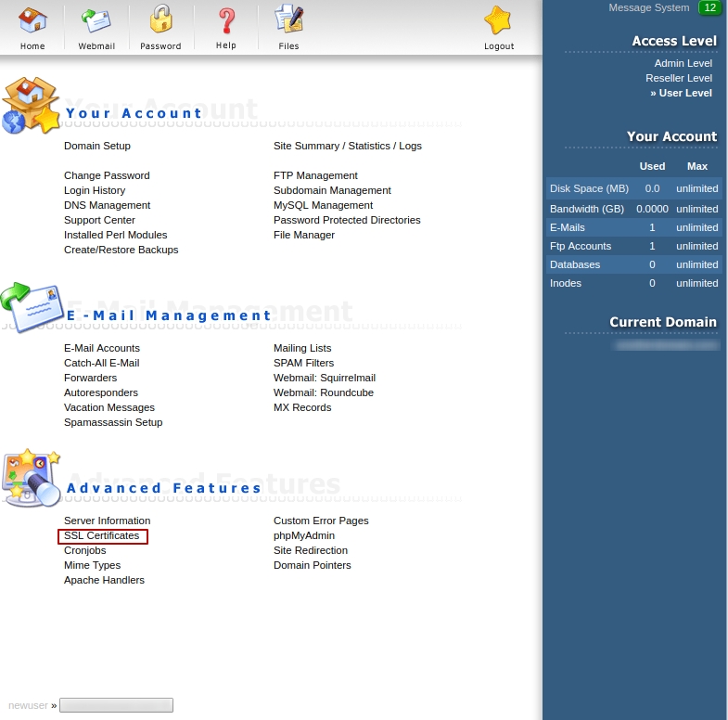Select SPAM Filters link

(303, 363)
